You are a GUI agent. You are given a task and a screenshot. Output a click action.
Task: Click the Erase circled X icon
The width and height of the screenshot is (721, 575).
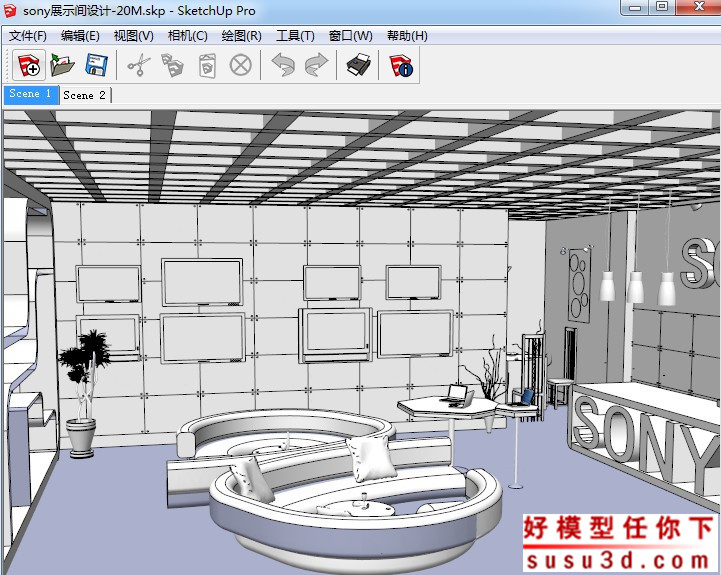coord(240,65)
